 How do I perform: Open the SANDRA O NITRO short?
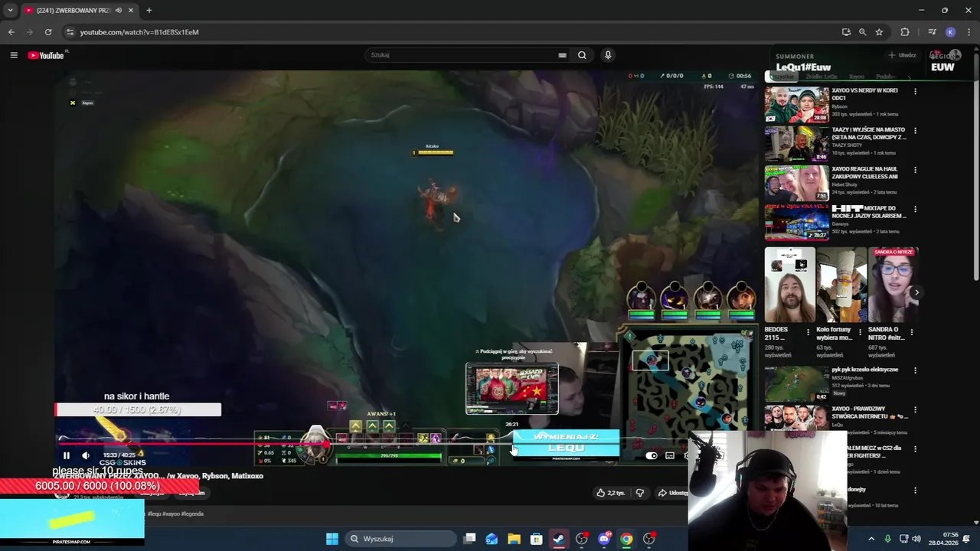893,285
